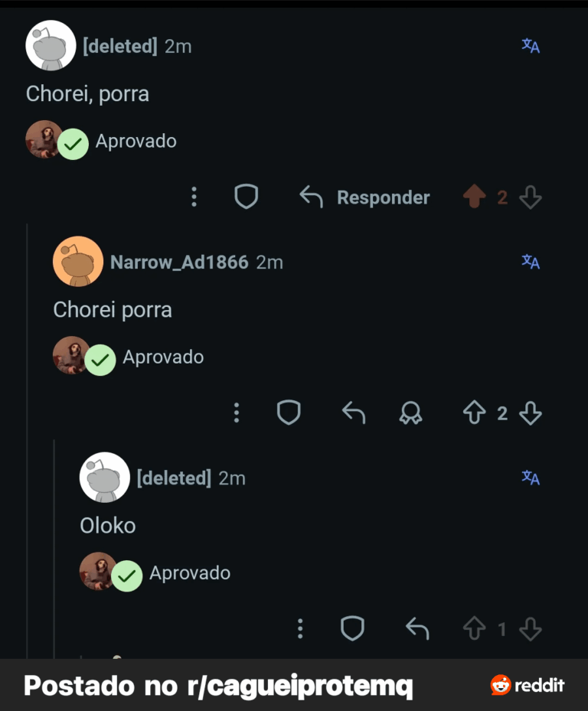Downvote the top "Chorei, porra" comment

pos(531,198)
